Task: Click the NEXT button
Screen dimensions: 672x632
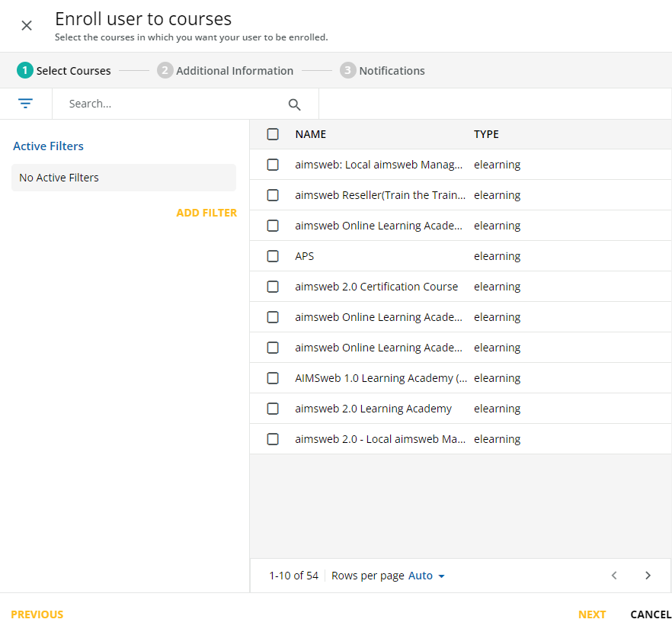Action: [x=592, y=614]
